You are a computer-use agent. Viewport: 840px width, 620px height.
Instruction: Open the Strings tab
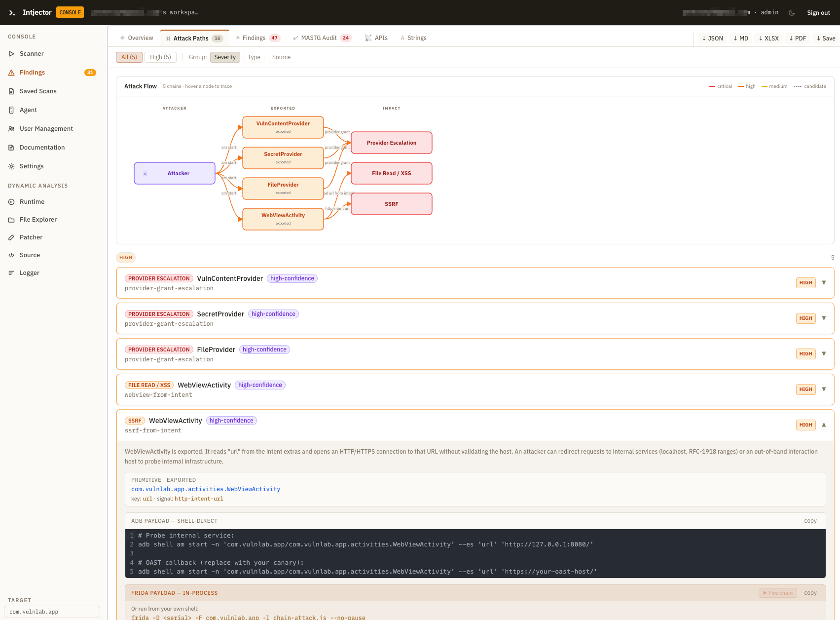[413, 38]
